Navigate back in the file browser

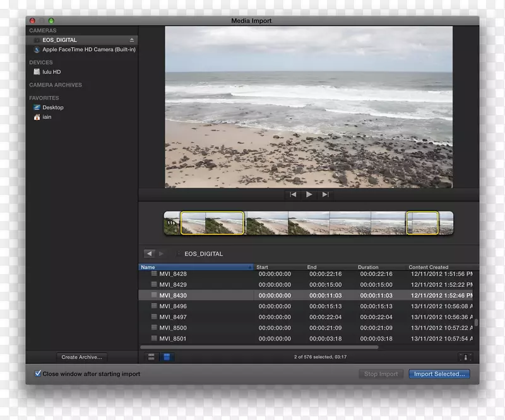(149, 254)
